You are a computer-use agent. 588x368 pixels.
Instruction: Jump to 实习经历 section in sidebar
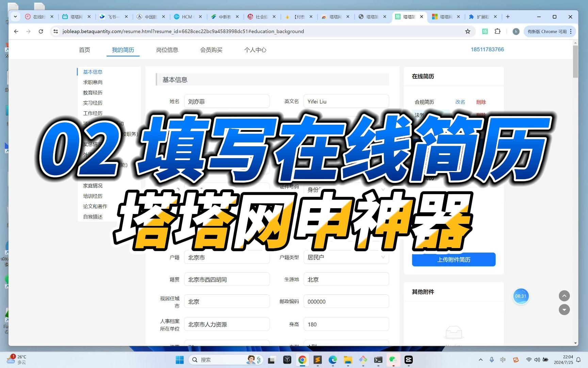(93, 103)
